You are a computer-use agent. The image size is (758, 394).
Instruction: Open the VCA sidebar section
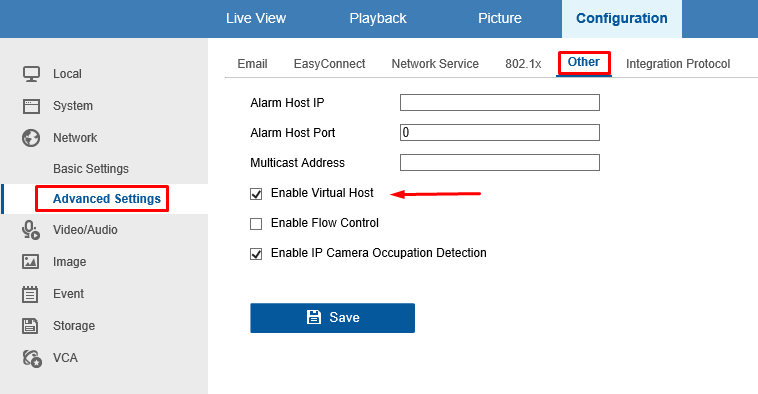click(65, 358)
